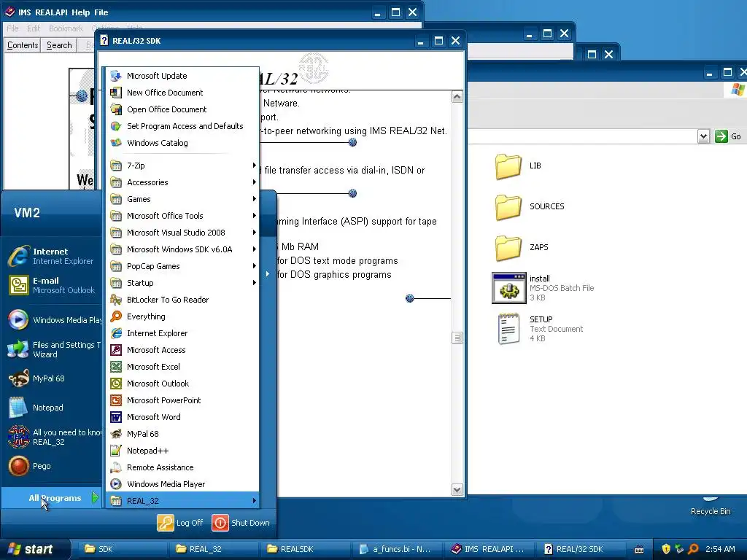Expand PopCap Games group
This screenshot has width=747, height=560.
point(182,266)
